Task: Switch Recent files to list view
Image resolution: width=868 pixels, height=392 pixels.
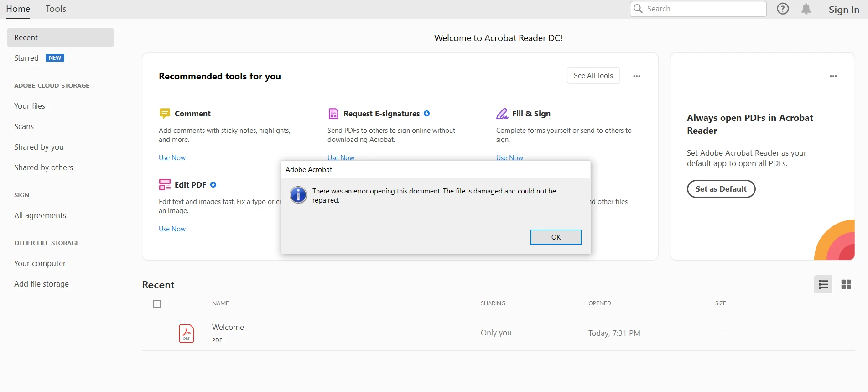Action: pos(823,284)
